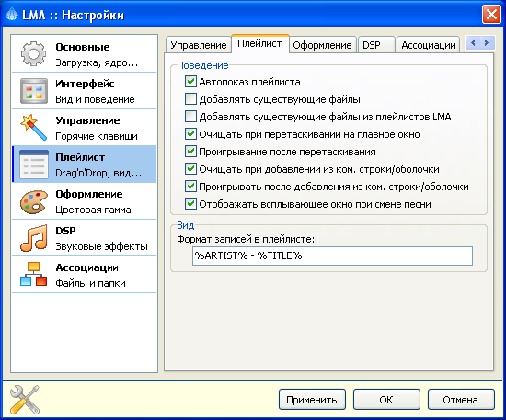Open the Ассоциации tab
The height and width of the screenshot is (420, 506).
point(428,45)
